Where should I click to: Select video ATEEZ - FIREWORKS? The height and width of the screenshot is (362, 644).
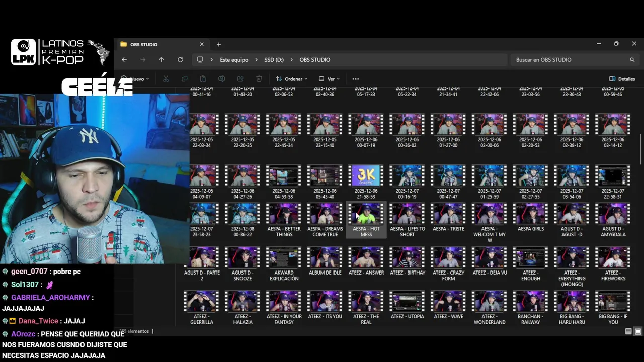613,264
